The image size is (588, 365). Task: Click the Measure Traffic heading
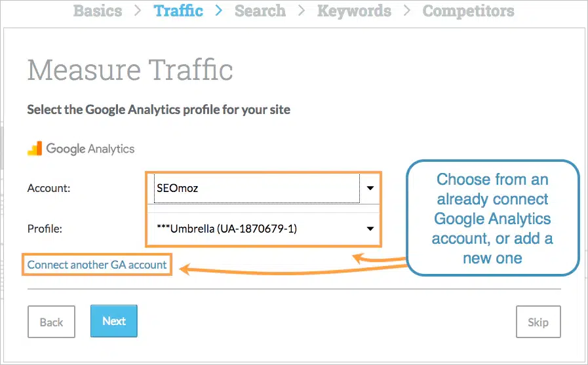click(130, 69)
